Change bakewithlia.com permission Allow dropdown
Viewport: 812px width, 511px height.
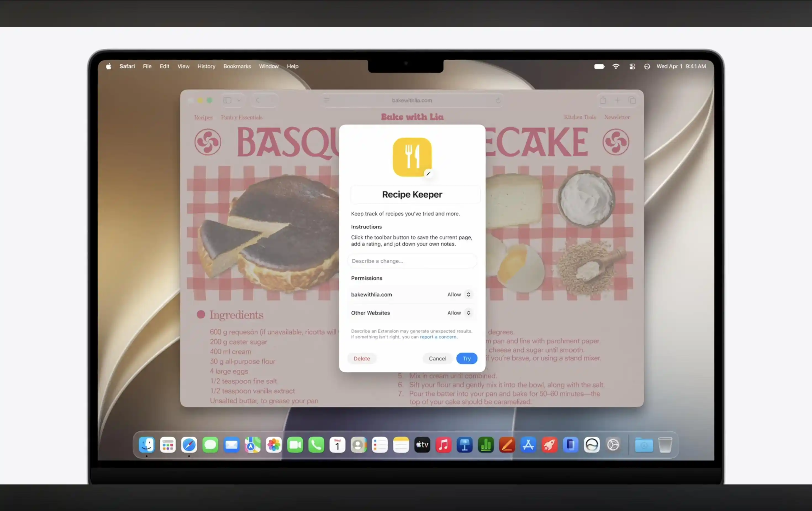coord(459,295)
